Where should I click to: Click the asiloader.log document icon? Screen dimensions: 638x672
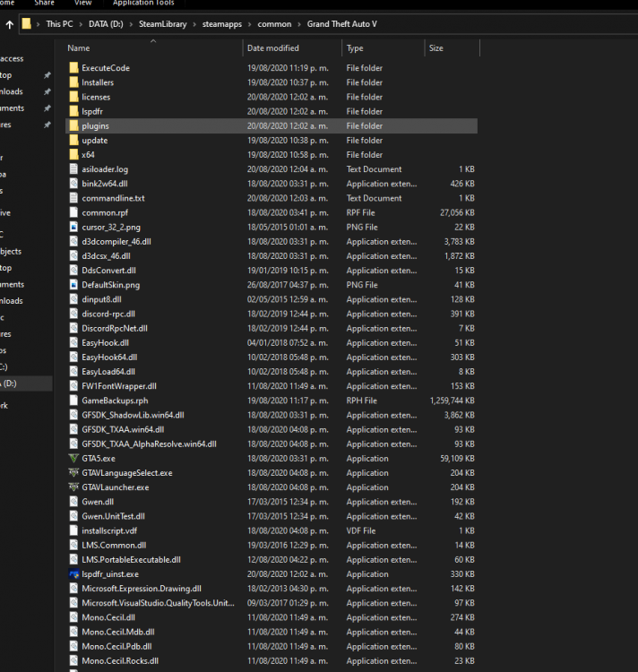[73, 169]
